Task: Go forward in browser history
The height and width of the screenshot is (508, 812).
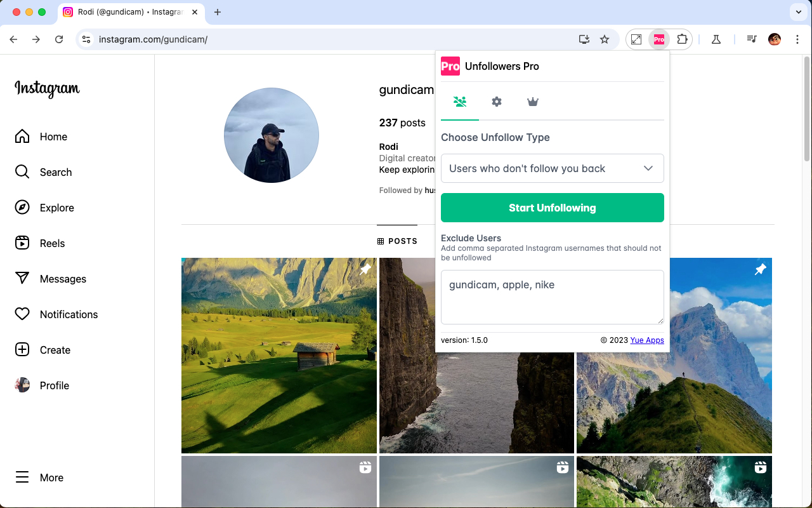Action: pos(36,39)
